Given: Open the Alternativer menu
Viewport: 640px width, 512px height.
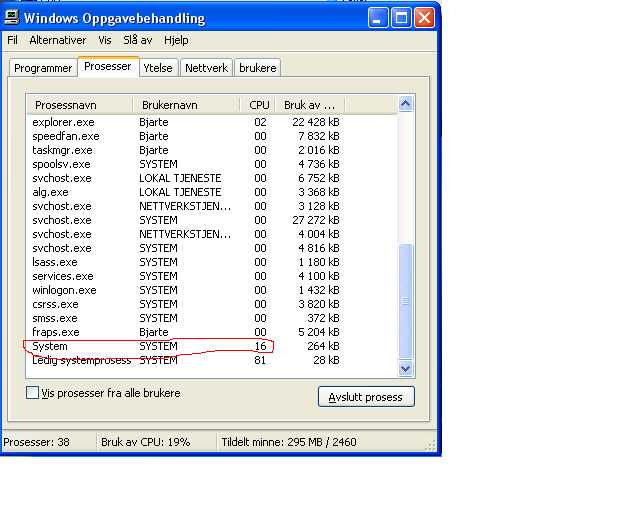Looking at the screenshot, I should tap(58, 40).
